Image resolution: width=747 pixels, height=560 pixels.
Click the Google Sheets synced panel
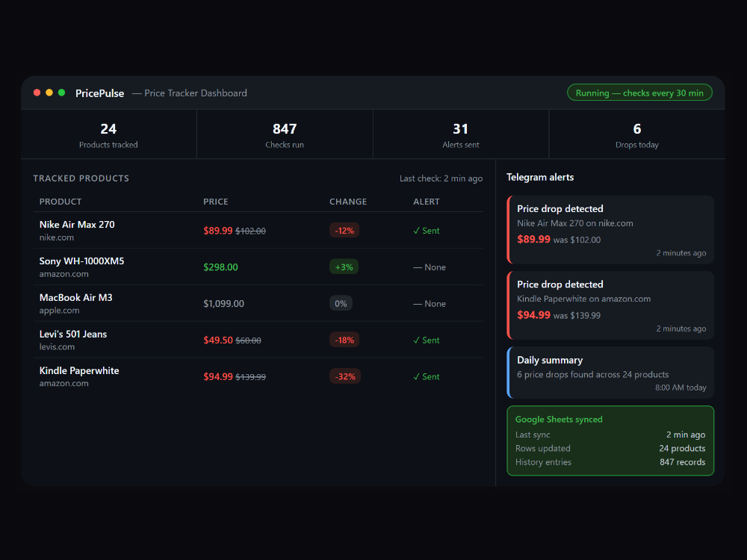click(x=610, y=441)
